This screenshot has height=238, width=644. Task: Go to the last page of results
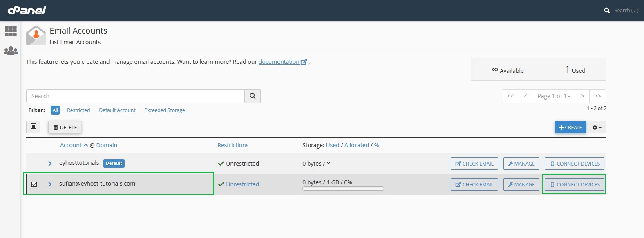(x=597, y=96)
